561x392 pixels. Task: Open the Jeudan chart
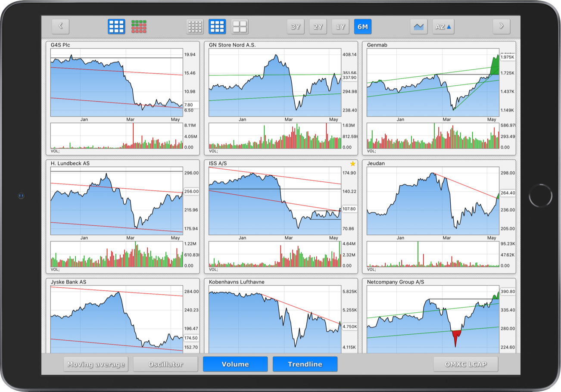tap(433, 201)
